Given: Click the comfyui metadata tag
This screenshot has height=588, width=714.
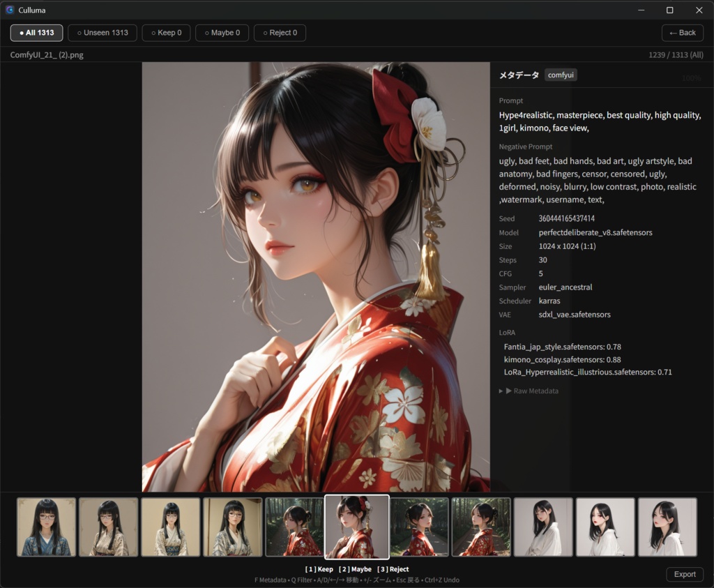Looking at the screenshot, I should 561,75.
